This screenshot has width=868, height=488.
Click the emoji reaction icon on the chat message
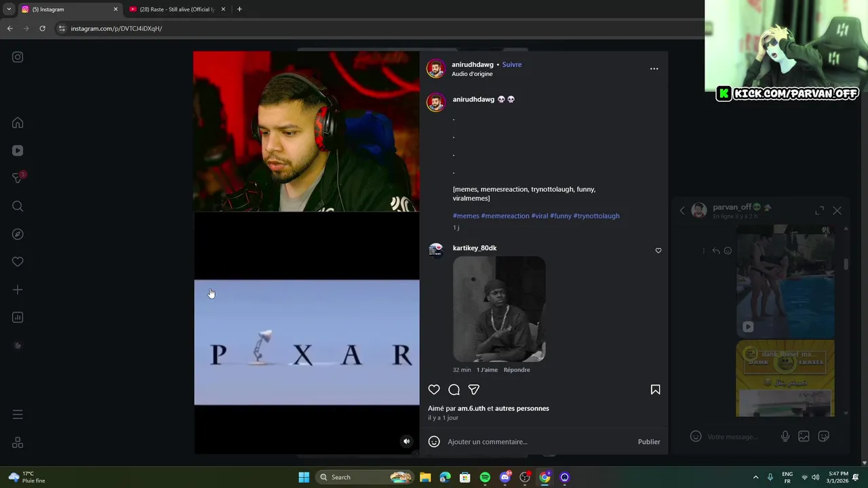[x=728, y=251]
